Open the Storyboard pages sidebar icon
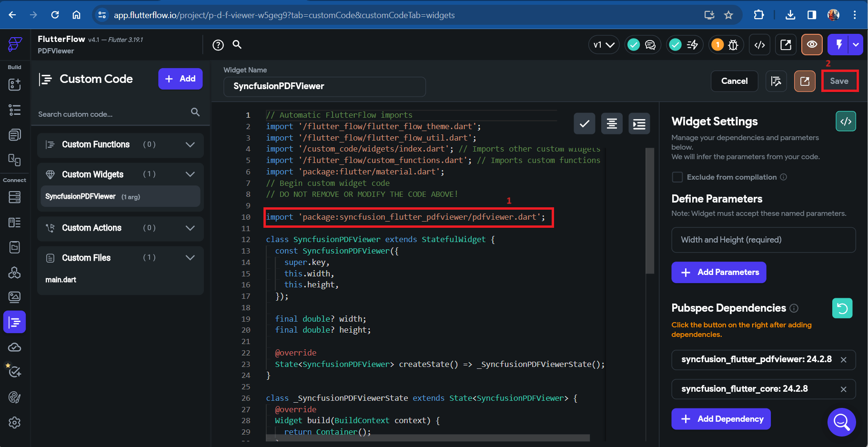Image resolution: width=868 pixels, height=447 pixels. (15, 135)
